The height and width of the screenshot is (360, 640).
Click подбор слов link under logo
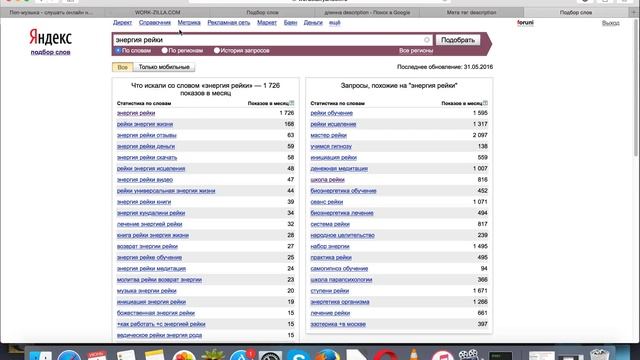pos(50,52)
